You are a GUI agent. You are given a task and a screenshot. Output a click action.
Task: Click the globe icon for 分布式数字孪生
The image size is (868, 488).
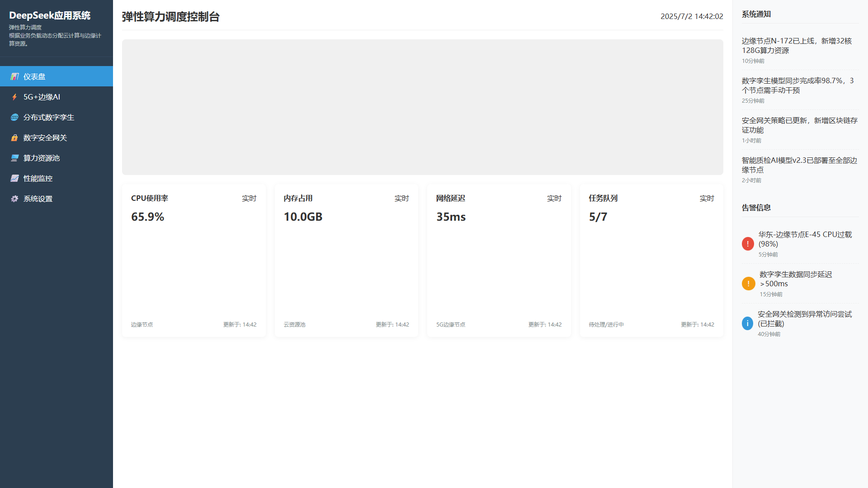pyautogui.click(x=14, y=117)
